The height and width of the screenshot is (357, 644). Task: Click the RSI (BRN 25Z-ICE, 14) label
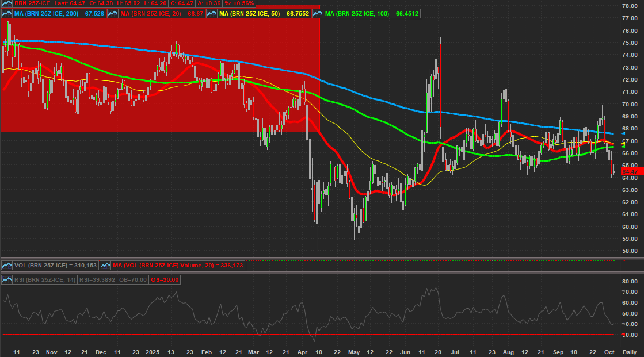46,279
